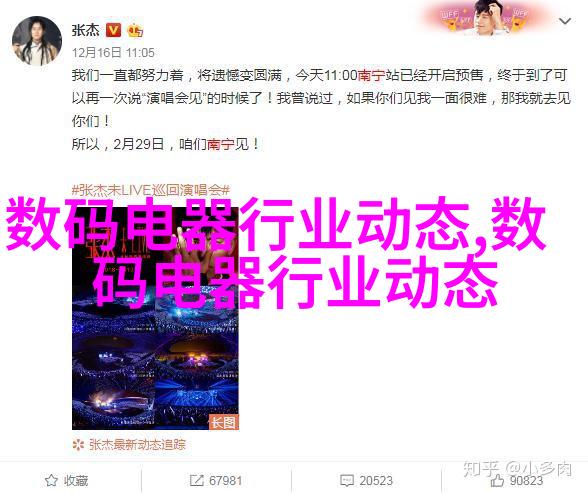Open 张杰's profile avatar
The width and height of the screenshot is (588, 493).
click(x=37, y=41)
